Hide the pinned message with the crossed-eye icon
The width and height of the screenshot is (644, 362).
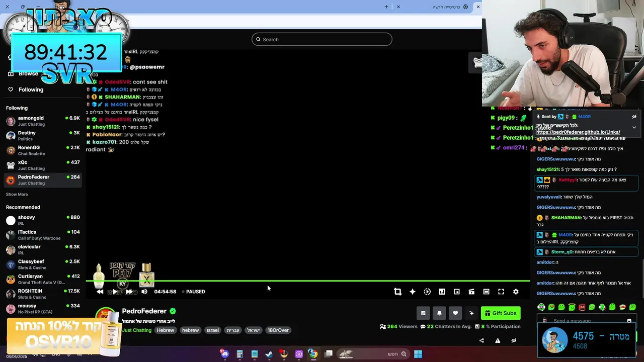click(x=634, y=117)
